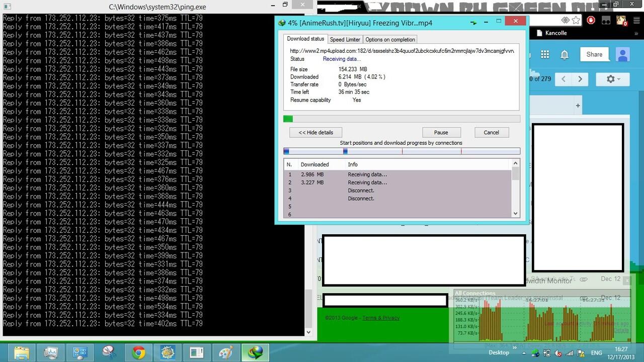Viewport: 644px width, 362px height.
Task: Click the Google Share button
Action: (594, 54)
